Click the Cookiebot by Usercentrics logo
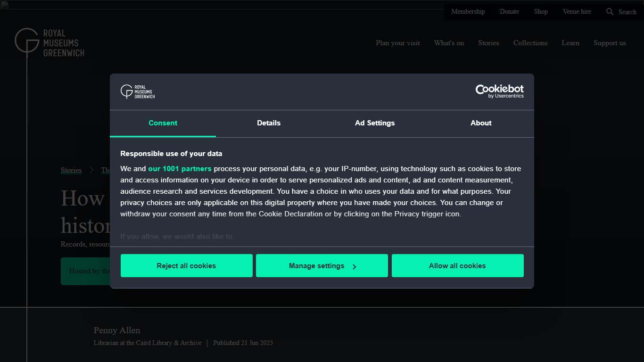 click(x=499, y=91)
